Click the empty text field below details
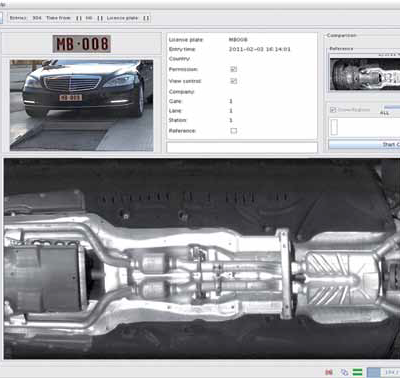 tap(242, 147)
